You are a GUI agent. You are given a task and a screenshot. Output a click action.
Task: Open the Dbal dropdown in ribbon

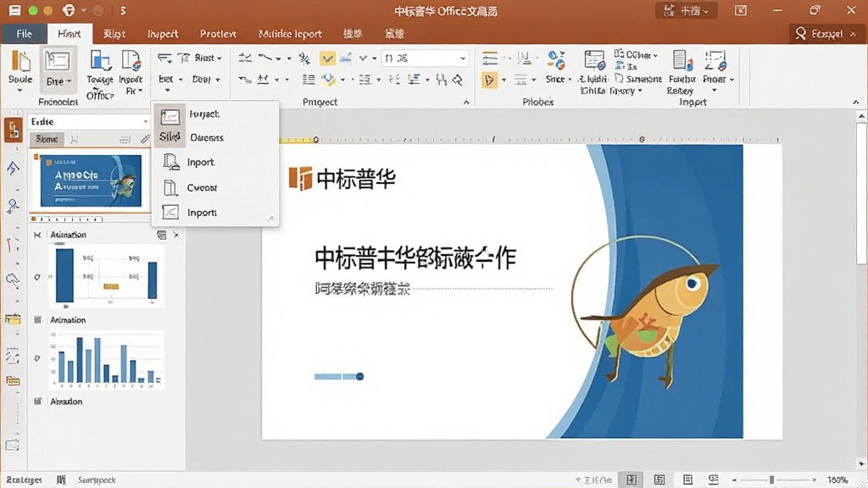[x=205, y=79]
